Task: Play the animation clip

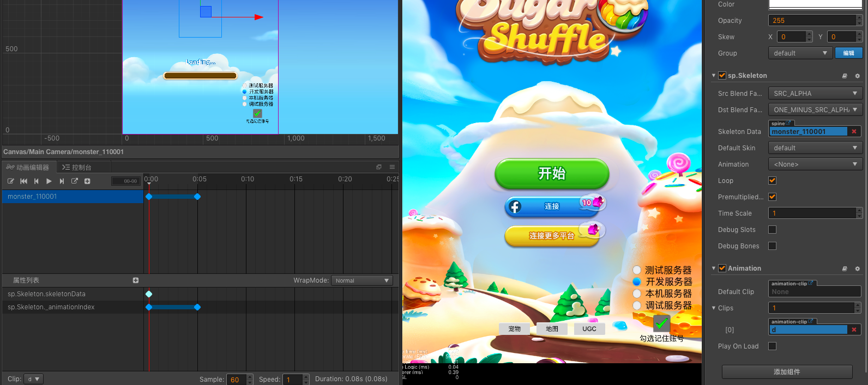Action: tap(49, 181)
